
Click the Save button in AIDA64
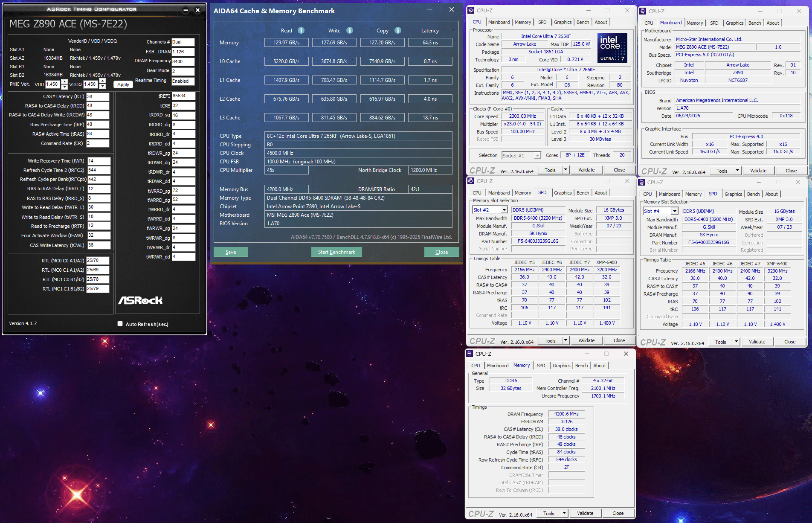coord(231,252)
